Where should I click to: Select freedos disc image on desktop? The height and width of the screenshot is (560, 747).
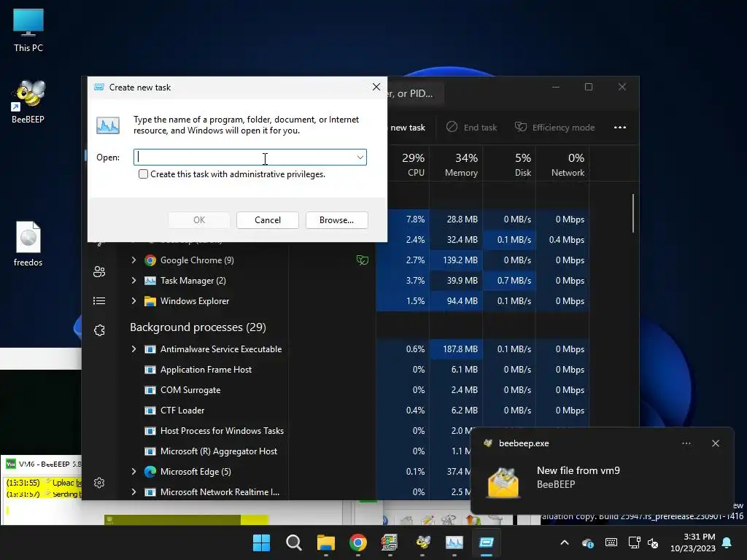pos(28,244)
